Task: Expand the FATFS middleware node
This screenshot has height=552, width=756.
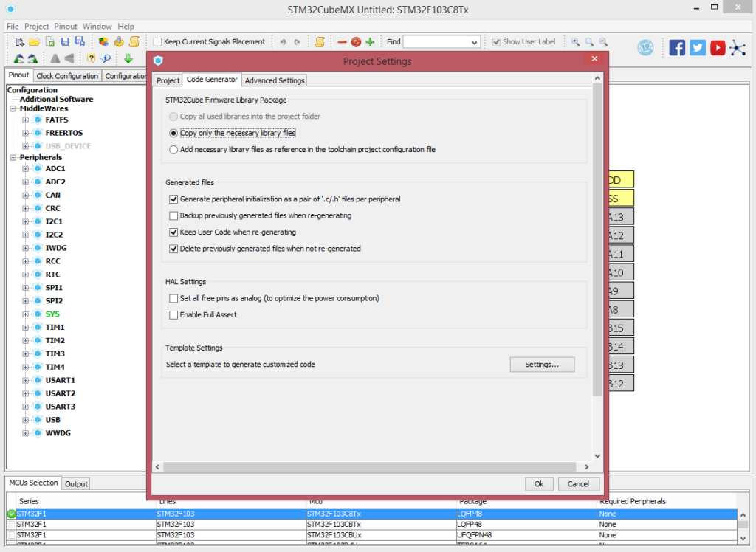Action: coord(26,120)
